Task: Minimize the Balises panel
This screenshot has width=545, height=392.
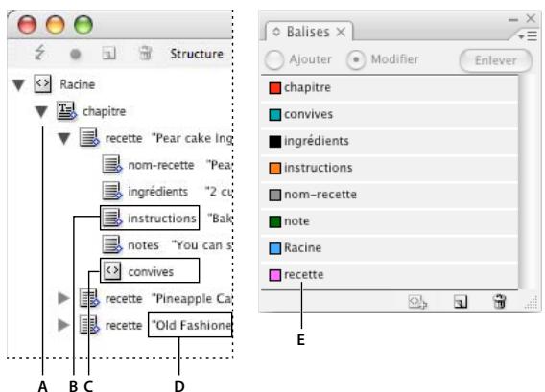Action: point(513,20)
